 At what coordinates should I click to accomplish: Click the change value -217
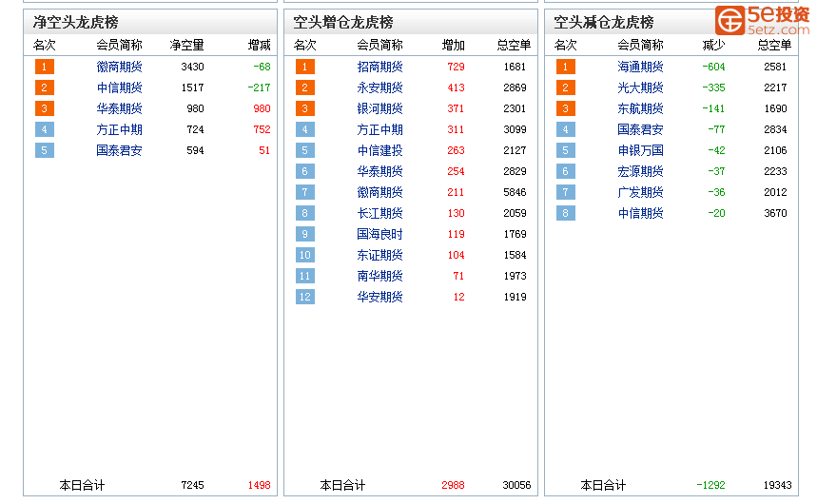coord(259,87)
